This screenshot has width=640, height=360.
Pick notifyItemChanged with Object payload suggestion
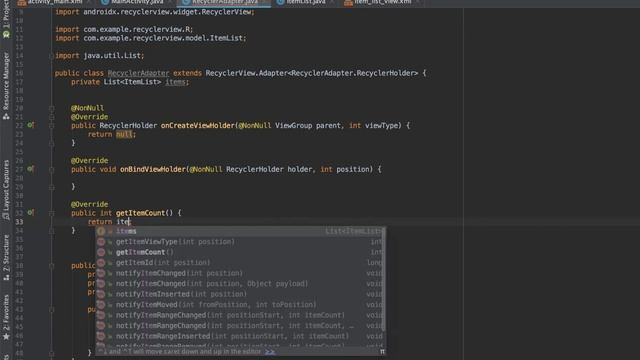tap(240, 284)
